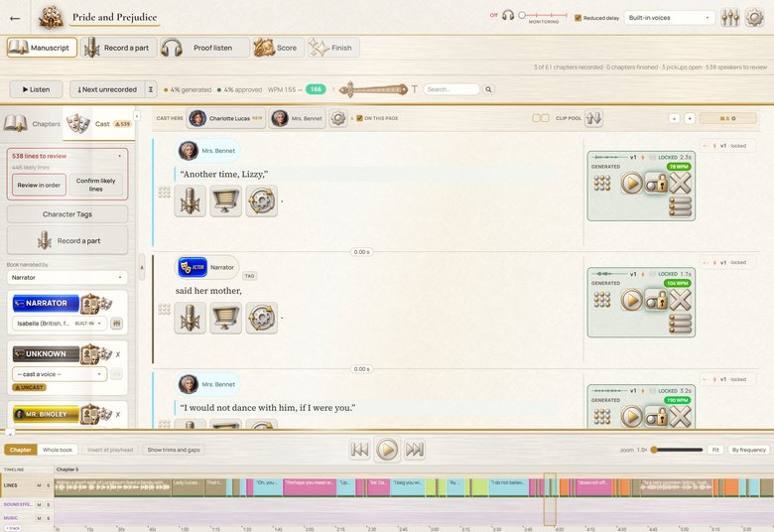Expand the 538 lines to review dropdown
Screen dimensions: 774x532
pos(119,156)
